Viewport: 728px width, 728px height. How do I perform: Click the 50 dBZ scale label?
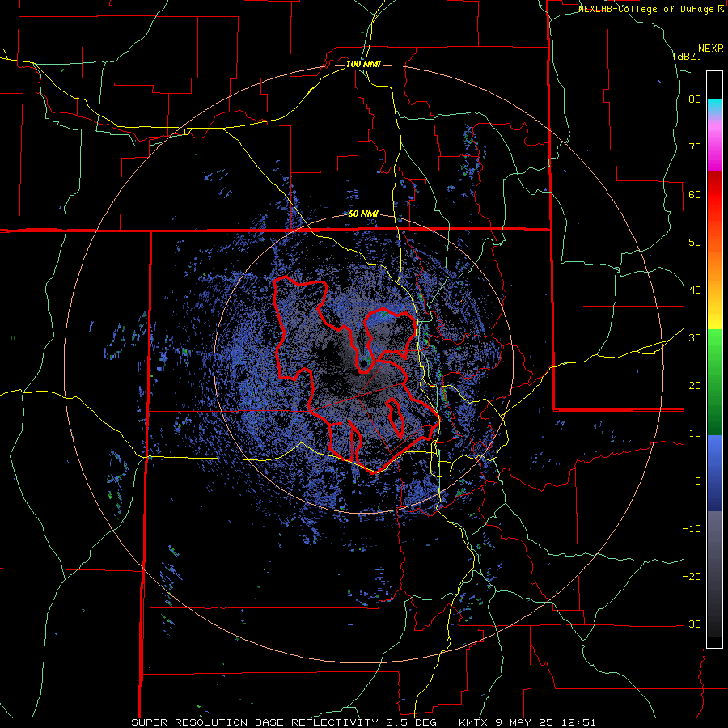695,243
